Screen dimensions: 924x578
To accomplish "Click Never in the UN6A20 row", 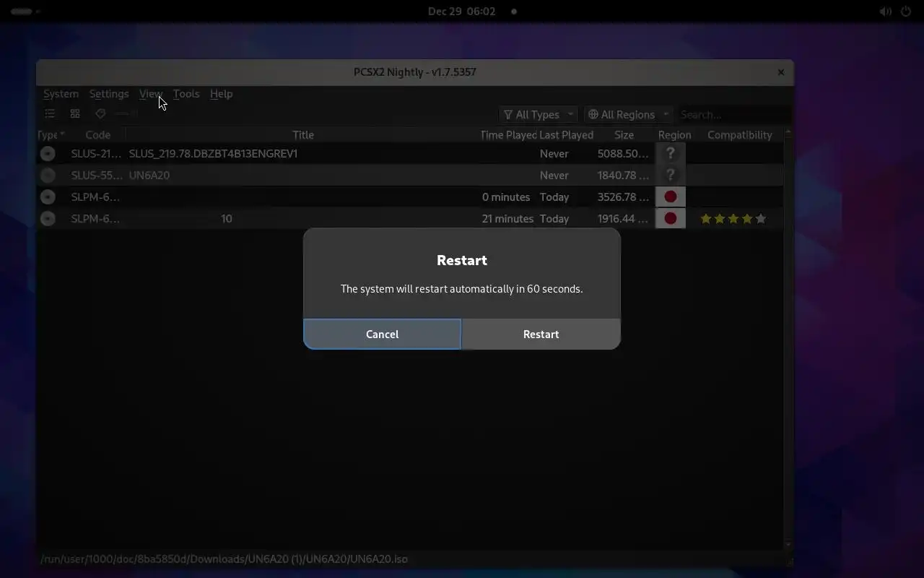I will [x=554, y=175].
